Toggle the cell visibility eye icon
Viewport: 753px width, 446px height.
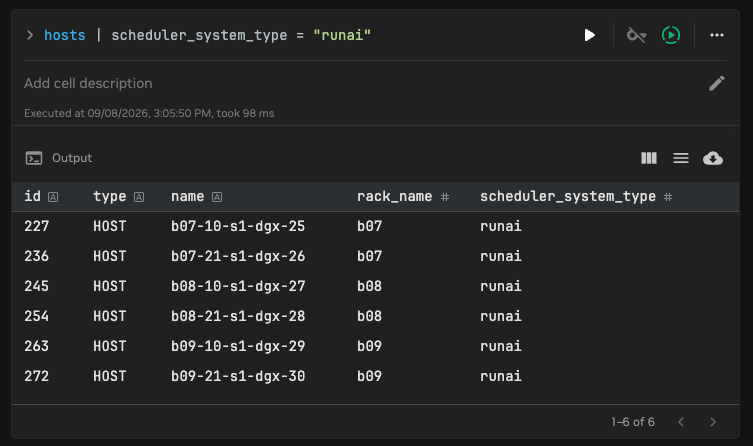(x=636, y=35)
